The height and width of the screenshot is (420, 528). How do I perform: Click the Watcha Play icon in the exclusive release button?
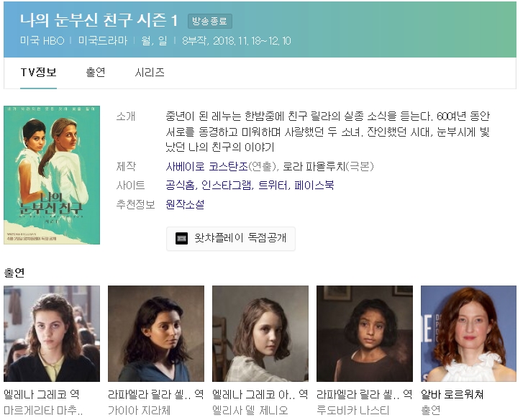pyautogui.click(x=181, y=239)
